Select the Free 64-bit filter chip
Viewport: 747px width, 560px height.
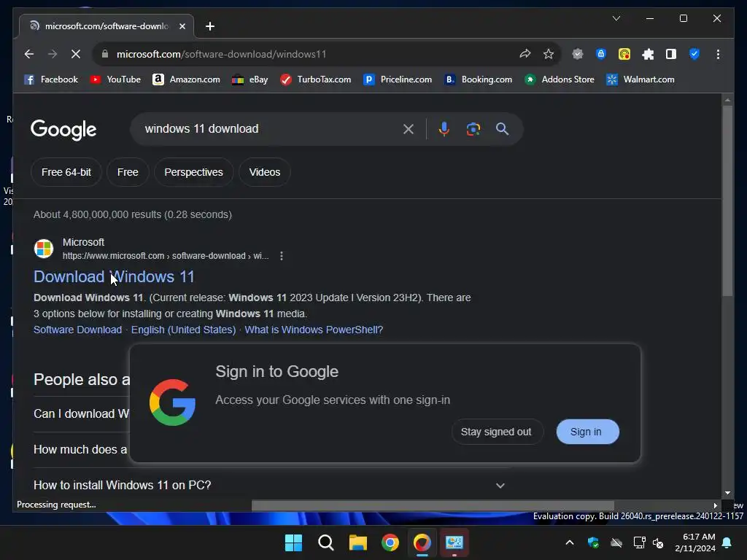pos(66,172)
